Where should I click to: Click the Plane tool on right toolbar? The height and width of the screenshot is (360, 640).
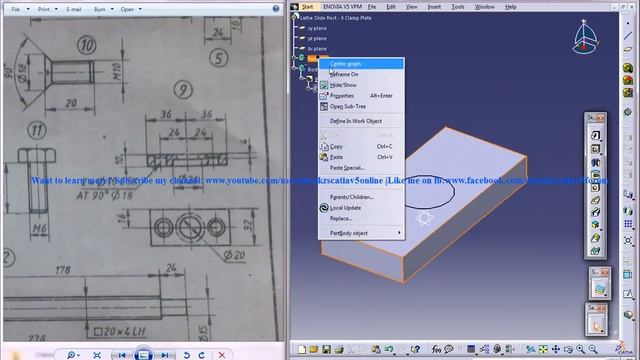pos(628,49)
